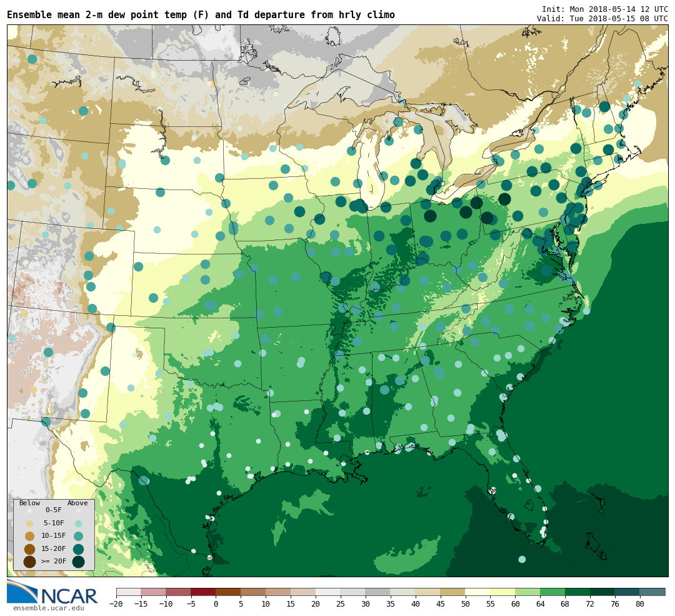Click the '45' colorbar tick label

point(441,604)
